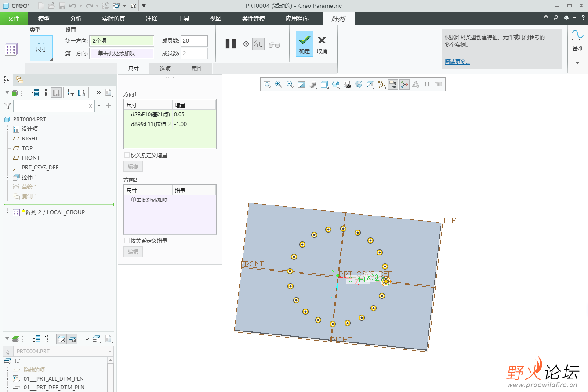Viewport: 588px width, 392px height.
Task: Click the close window icon in quick access
Action: click(x=133, y=6)
